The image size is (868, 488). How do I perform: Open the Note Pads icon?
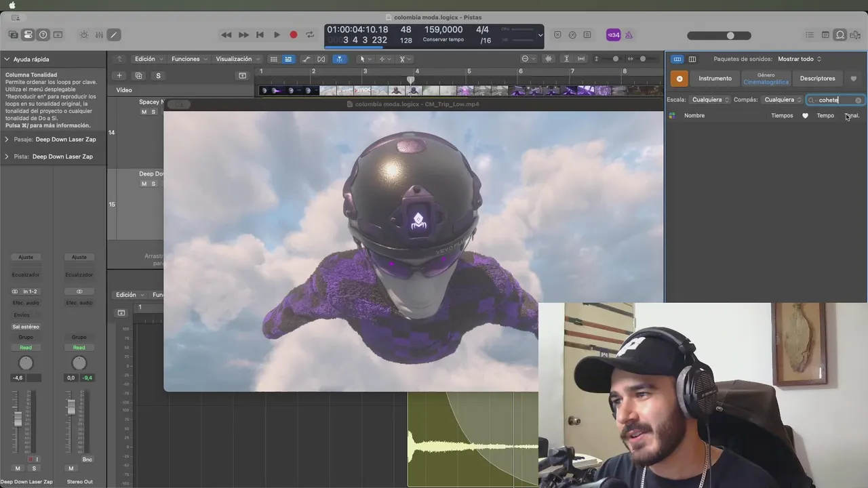point(825,35)
